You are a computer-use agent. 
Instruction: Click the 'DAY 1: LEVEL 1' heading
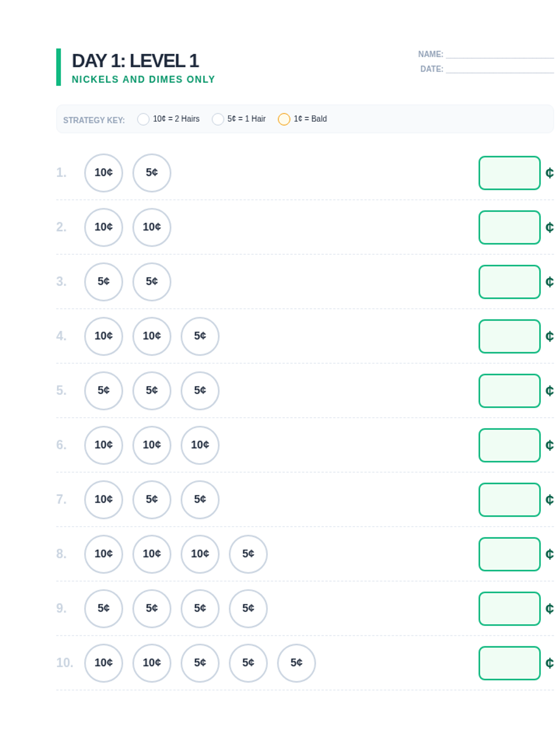point(135,61)
